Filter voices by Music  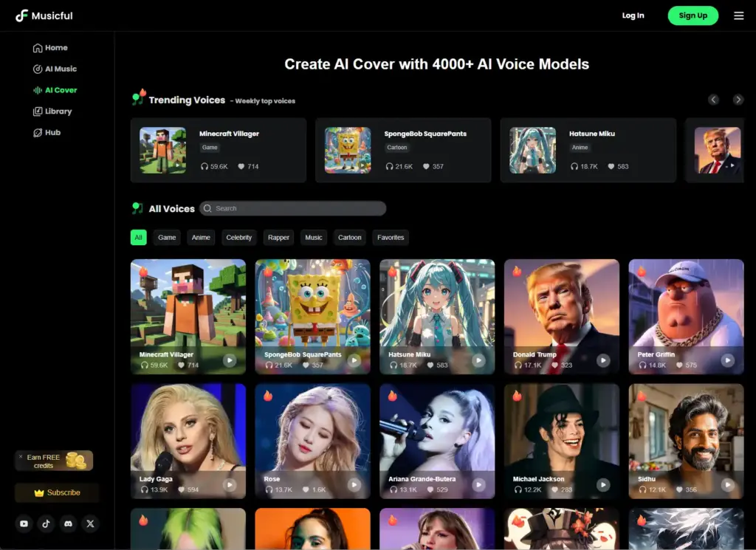(313, 237)
